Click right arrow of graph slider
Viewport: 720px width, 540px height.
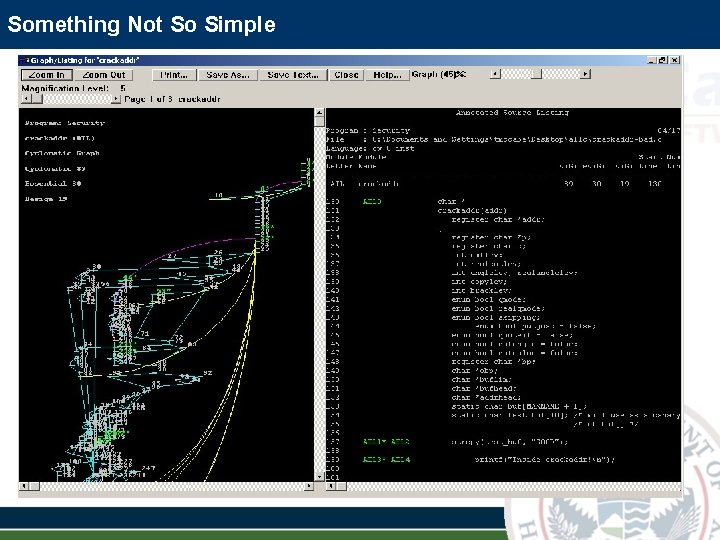[585, 73]
